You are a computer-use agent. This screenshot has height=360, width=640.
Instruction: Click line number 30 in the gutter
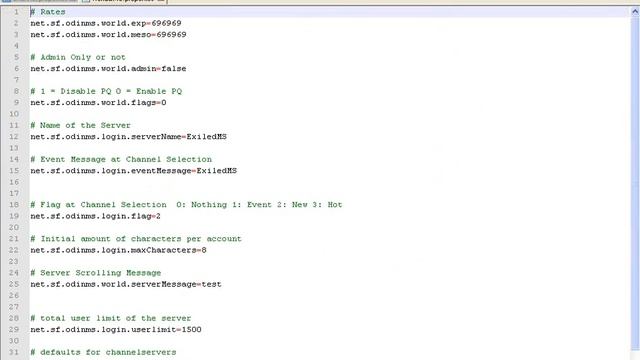14,341
